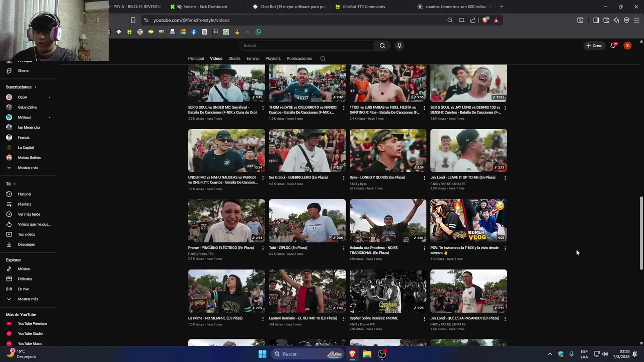Image resolution: width=644 pixels, height=362 pixels.
Task: Switch to Chat Bot tab
Action: 289,7
